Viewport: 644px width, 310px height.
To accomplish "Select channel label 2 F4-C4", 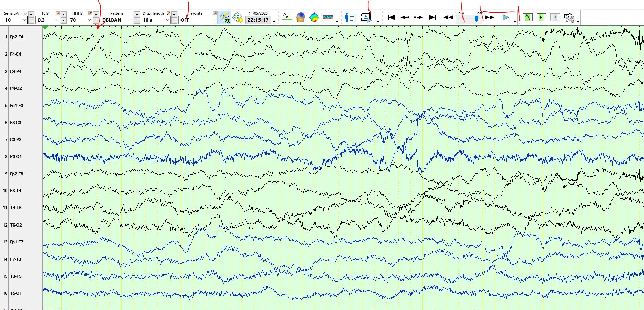I will (13, 54).
